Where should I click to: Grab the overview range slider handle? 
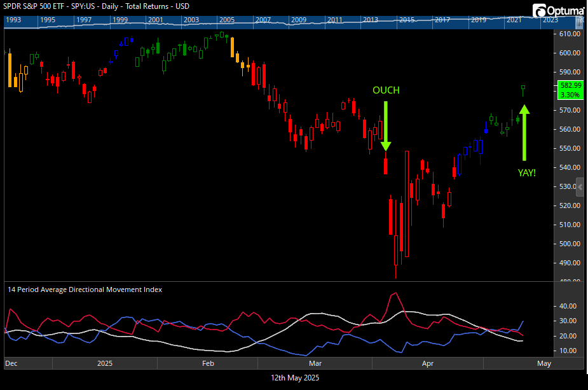tap(579, 22)
